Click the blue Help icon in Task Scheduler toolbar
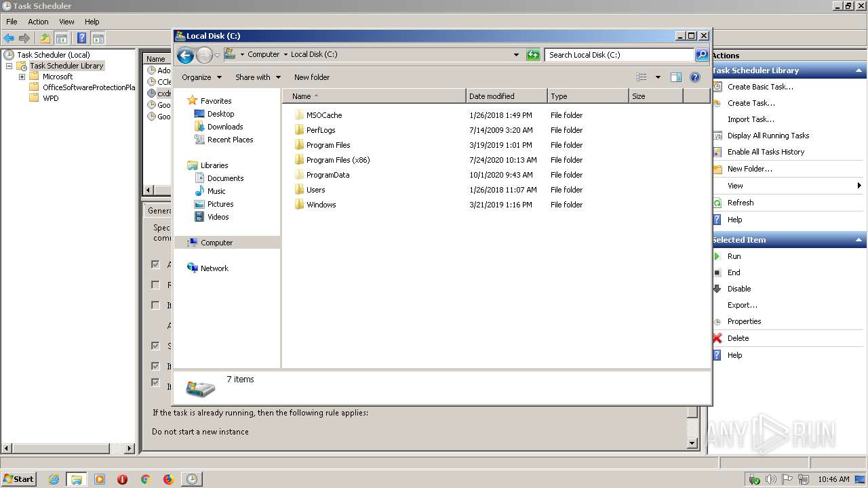Image resolution: width=868 pixels, height=488 pixels. (81, 38)
